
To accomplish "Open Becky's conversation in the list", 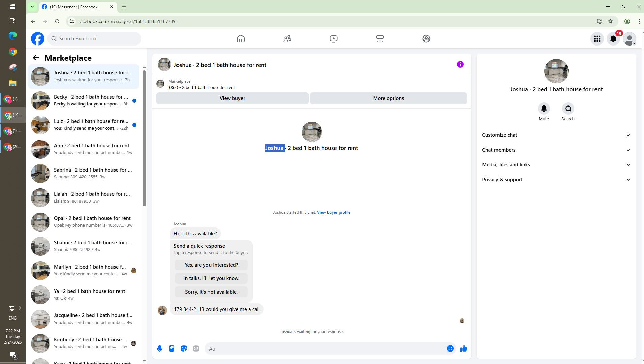I will (84, 101).
